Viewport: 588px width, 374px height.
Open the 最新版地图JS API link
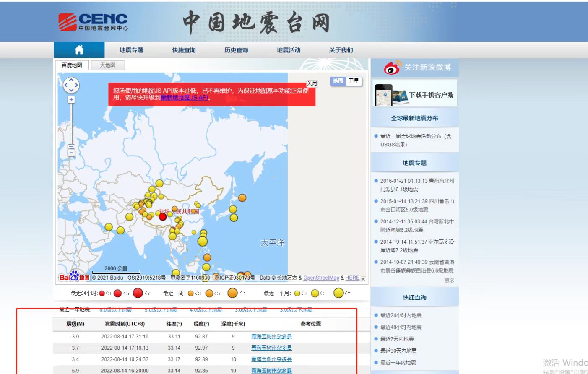coord(184,97)
